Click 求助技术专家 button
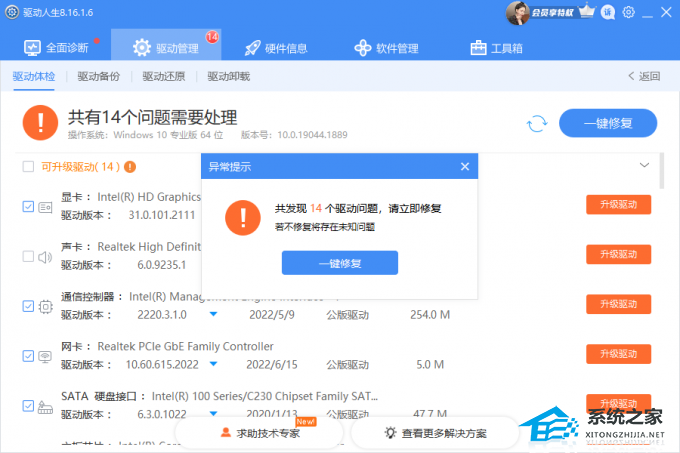 click(x=259, y=433)
